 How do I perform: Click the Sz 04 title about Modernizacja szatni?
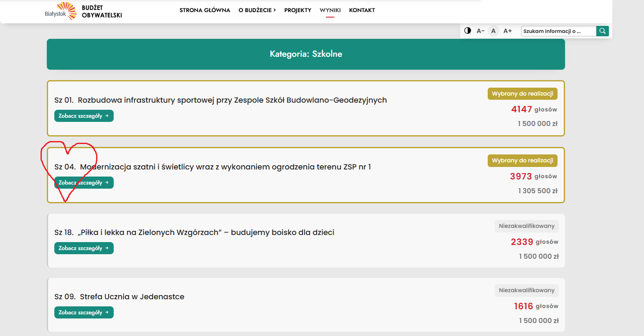213,167
